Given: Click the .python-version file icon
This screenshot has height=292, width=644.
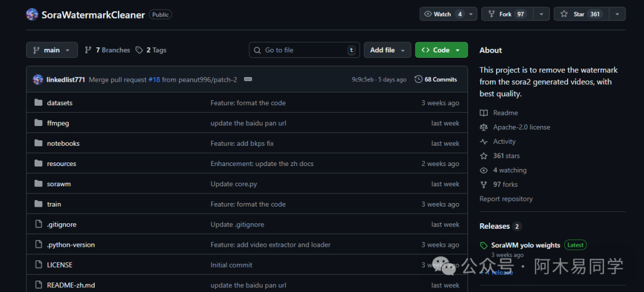Looking at the screenshot, I should pos(39,245).
